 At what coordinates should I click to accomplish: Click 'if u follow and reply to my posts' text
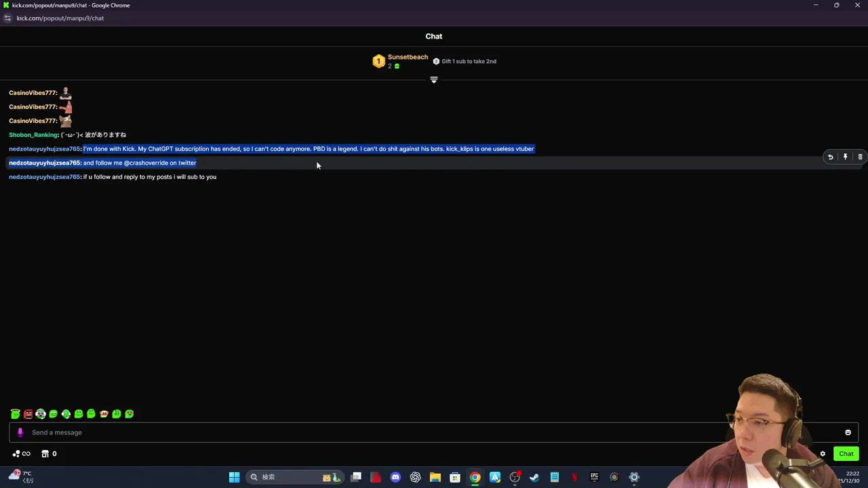(x=150, y=177)
